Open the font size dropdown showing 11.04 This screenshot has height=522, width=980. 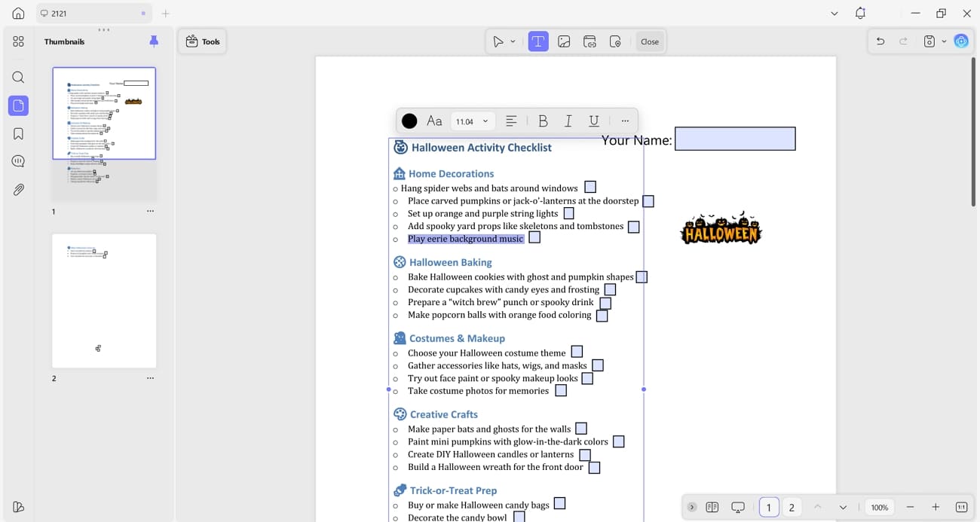click(x=472, y=121)
